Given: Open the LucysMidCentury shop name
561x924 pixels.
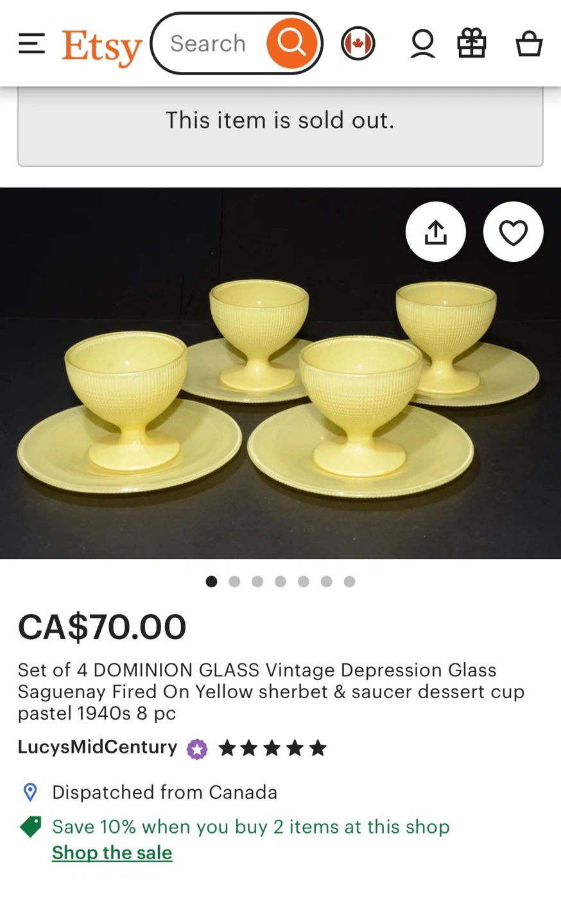Looking at the screenshot, I should [98, 747].
